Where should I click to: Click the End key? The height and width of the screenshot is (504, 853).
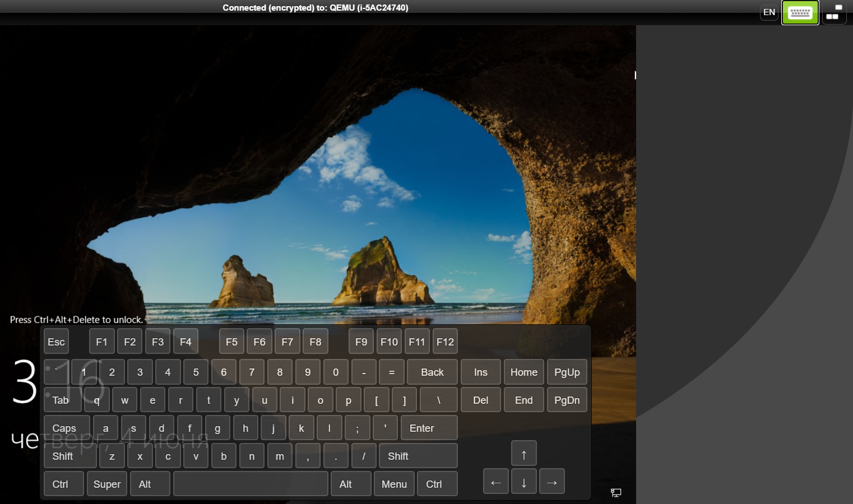(523, 400)
